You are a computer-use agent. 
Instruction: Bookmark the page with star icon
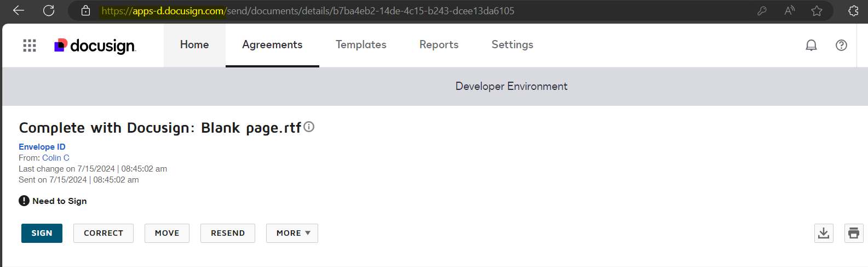(x=817, y=10)
